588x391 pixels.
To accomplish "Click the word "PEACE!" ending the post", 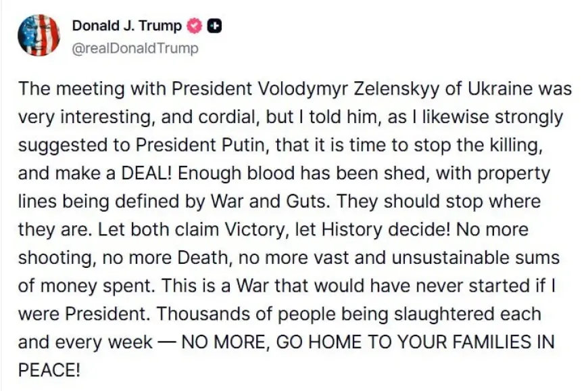I will click(x=50, y=371).
